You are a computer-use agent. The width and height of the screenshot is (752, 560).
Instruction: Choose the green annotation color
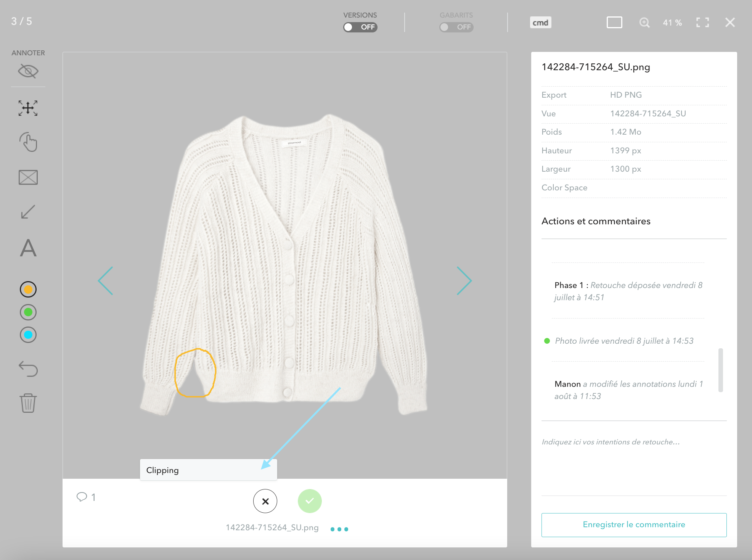tap(28, 312)
